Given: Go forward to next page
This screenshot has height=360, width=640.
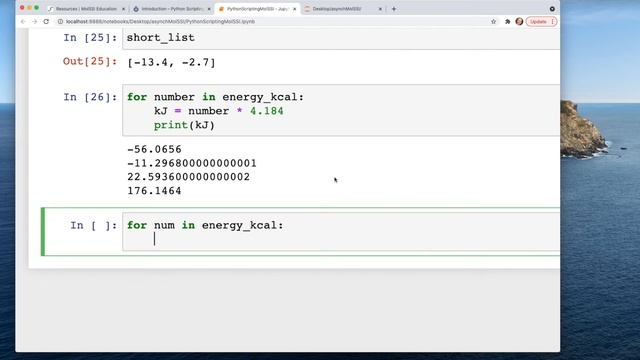Looking at the screenshot, I should pos(34,21).
